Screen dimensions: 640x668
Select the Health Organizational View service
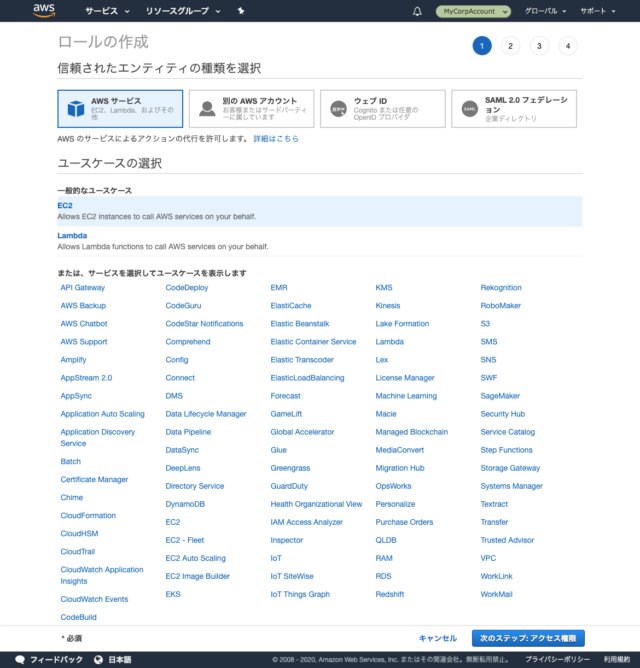tap(316, 504)
